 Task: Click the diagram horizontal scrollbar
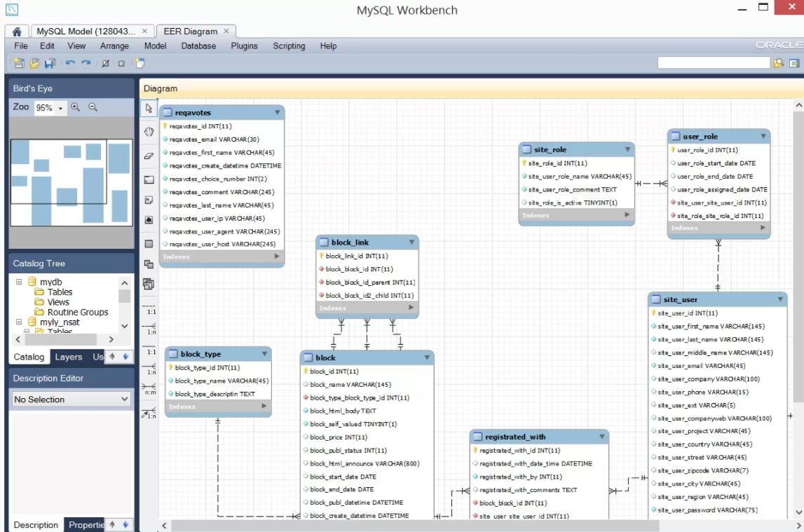pos(415,525)
